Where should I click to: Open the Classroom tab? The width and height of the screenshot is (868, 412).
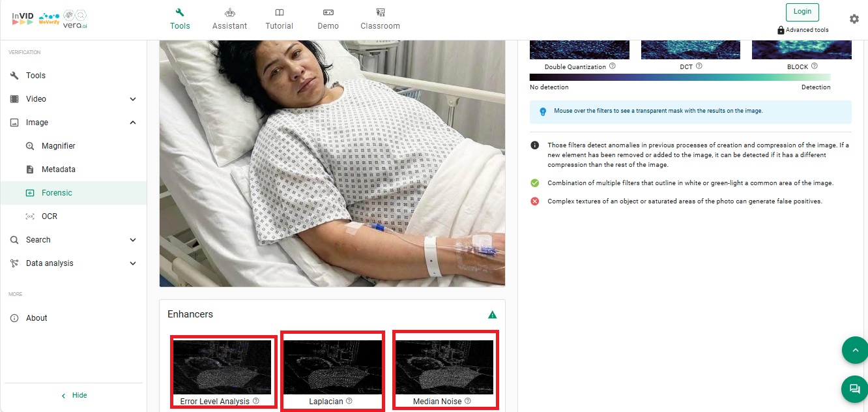click(x=380, y=19)
